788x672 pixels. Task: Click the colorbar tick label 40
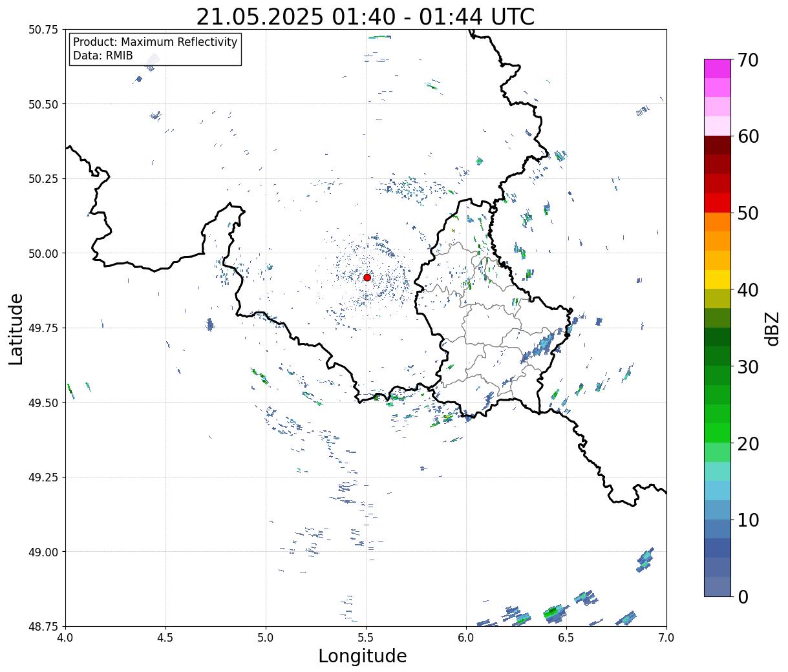pos(748,290)
